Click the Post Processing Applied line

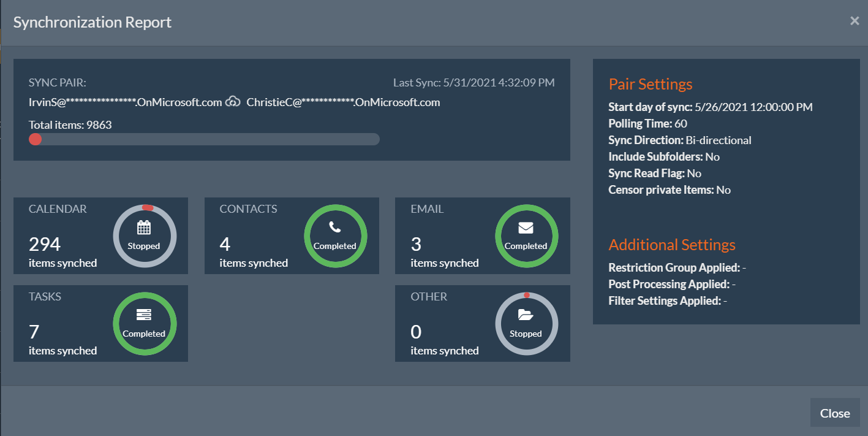click(672, 284)
